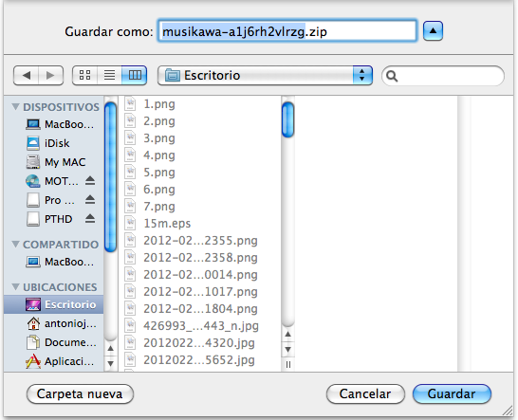Click the file list scrollbar thumb
The height and width of the screenshot is (420, 518).
point(287,119)
